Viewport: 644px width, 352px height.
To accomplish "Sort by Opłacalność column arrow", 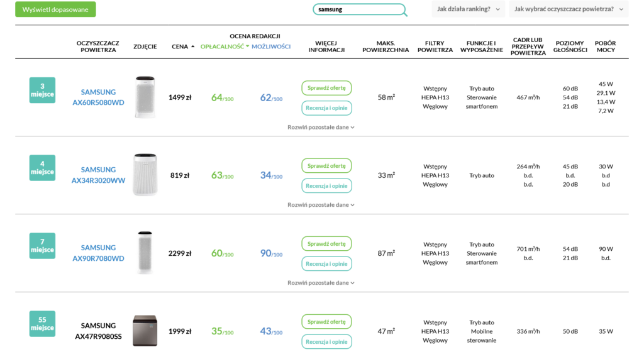I will point(247,47).
